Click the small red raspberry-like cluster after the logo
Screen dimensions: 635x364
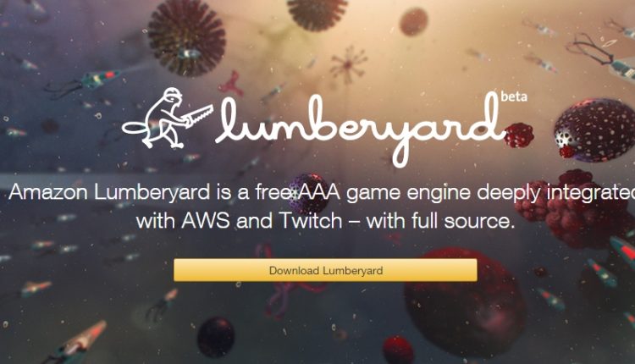(519, 135)
